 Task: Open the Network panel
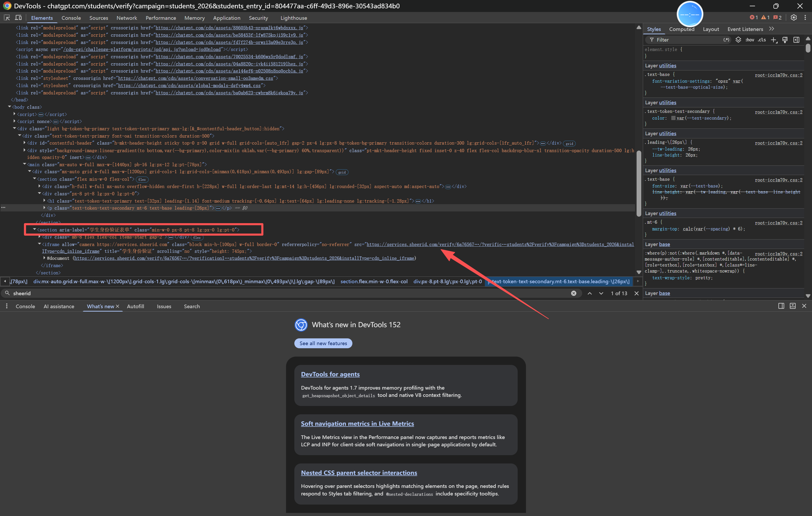(127, 18)
